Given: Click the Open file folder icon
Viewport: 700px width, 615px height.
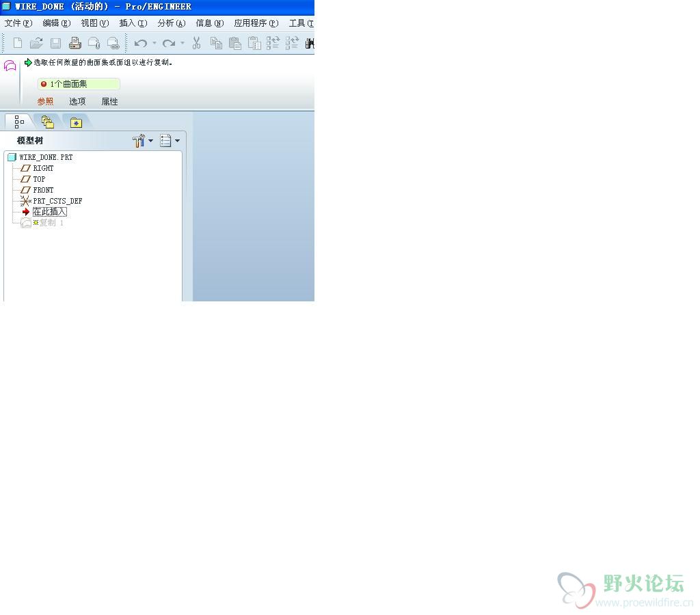Looking at the screenshot, I should click(x=36, y=43).
